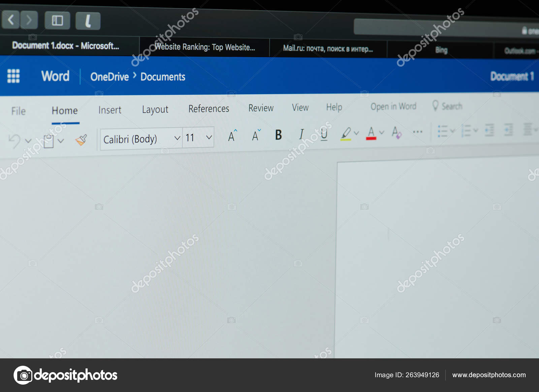Click Open in Word button
This screenshot has height=392, width=539.
coord(393,106)
